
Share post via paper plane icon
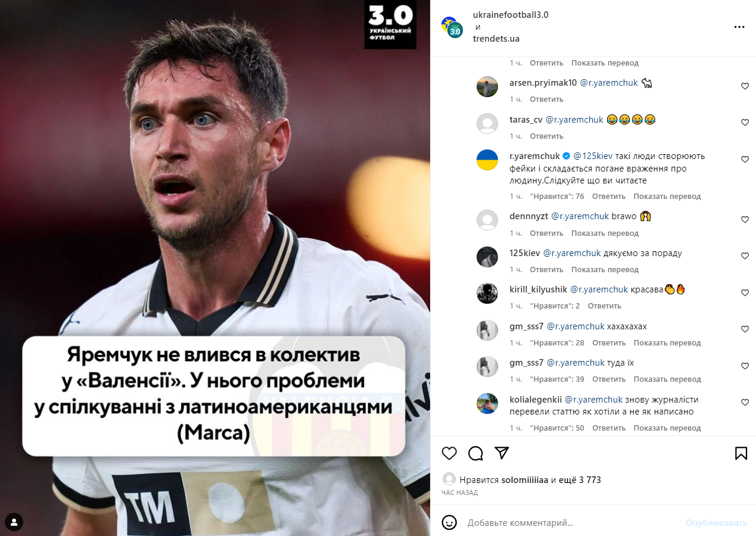(502, 453)
